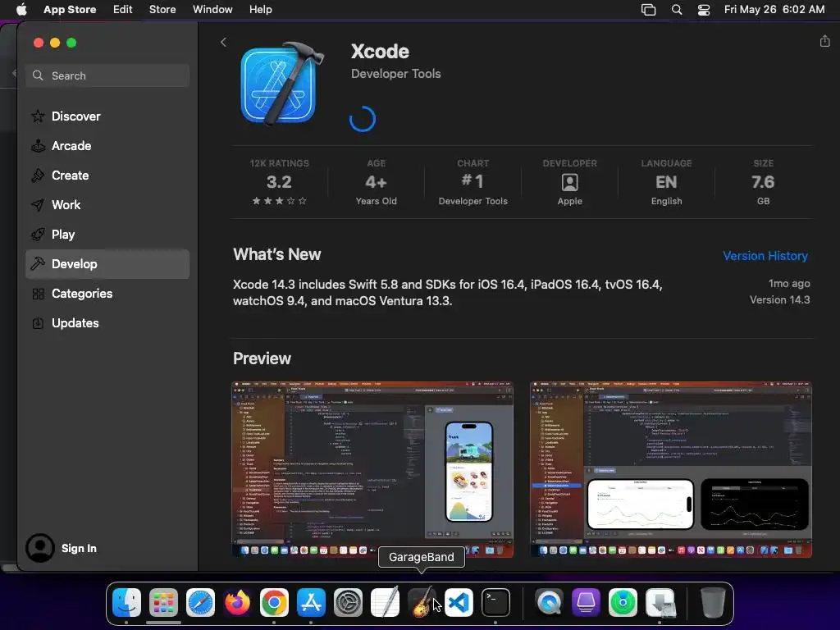Click the #1 Developer Tools chart
840x630 pixels.
(472, 182)
